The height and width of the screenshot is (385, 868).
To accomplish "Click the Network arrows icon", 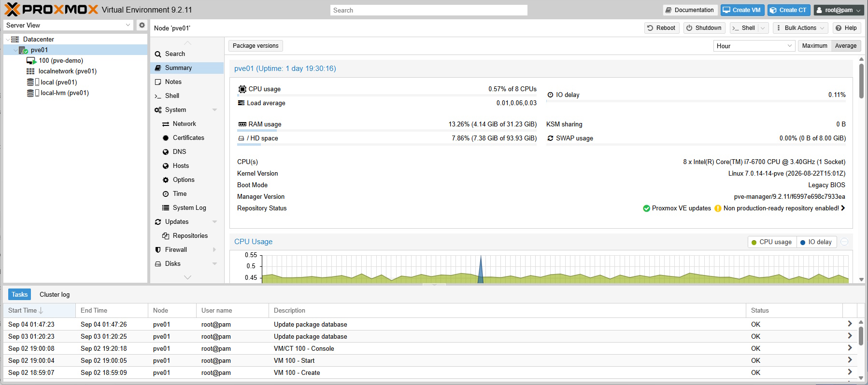I will [x=166, y=124].
